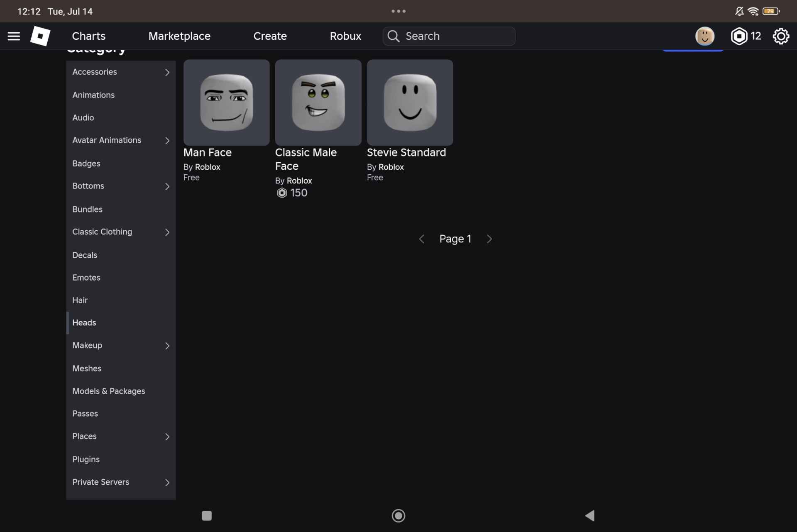Click the 150 price text

point(299,193)
